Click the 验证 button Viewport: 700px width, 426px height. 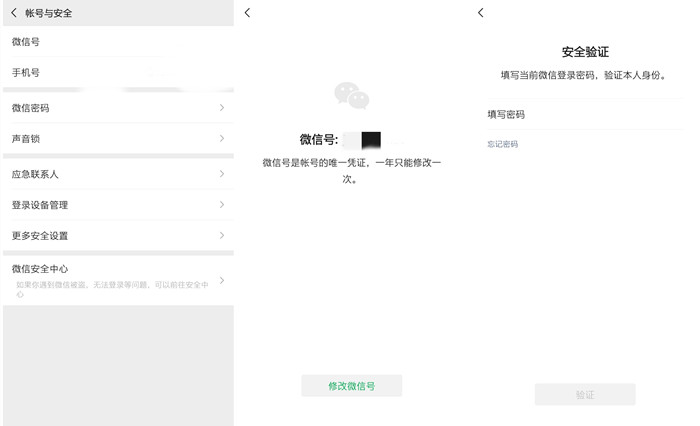(x=585, y=394)
